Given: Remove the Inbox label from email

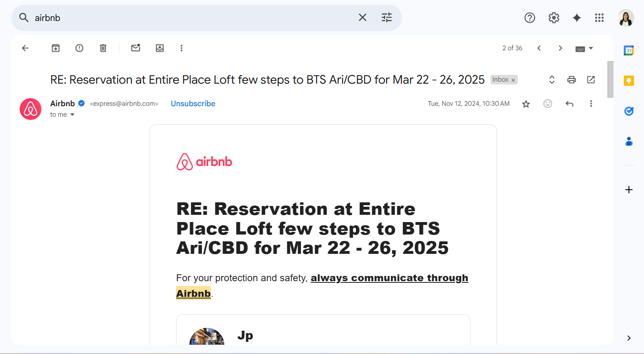Looking at the screenshot, I should tap(513, 80).
